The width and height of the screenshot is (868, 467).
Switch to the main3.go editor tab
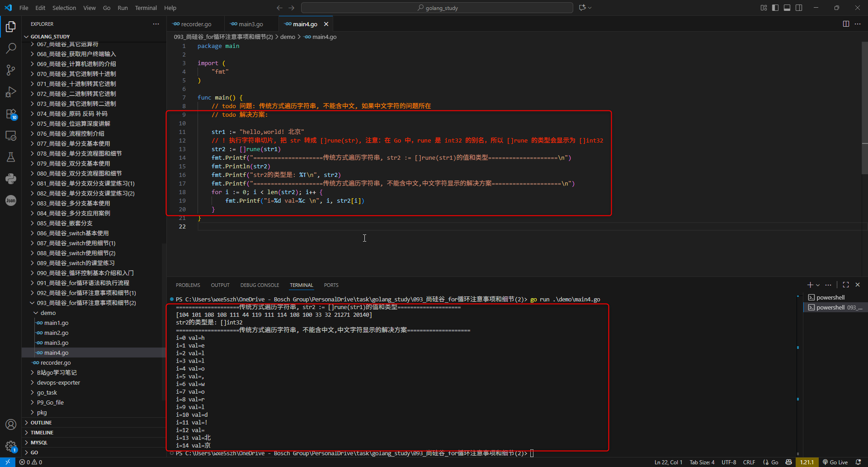pyautogui.click(x=250, y=24)
